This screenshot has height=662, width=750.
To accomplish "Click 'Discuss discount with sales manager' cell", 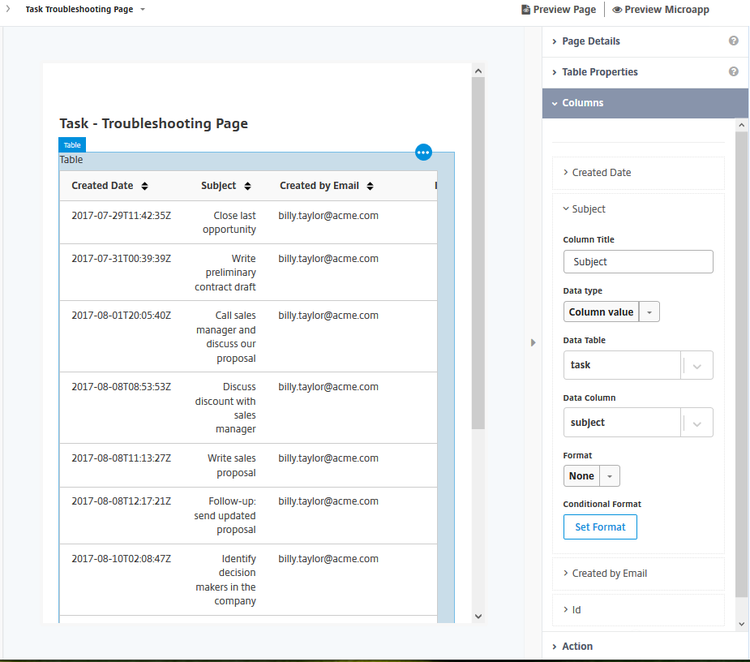I will coord(225,408).
